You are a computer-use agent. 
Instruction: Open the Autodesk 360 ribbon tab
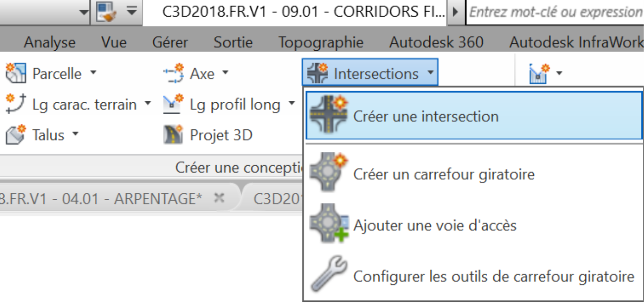point(436,42)
